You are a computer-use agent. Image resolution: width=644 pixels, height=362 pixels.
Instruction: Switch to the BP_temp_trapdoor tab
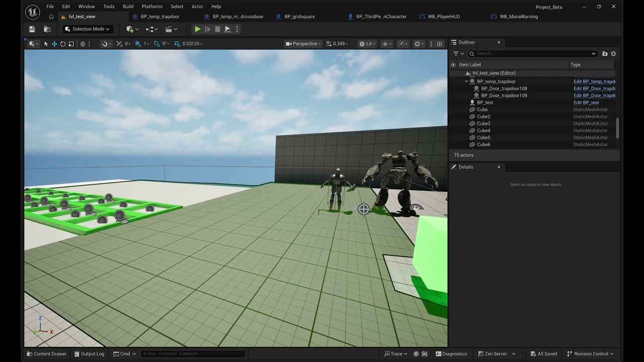click(160, 17)
